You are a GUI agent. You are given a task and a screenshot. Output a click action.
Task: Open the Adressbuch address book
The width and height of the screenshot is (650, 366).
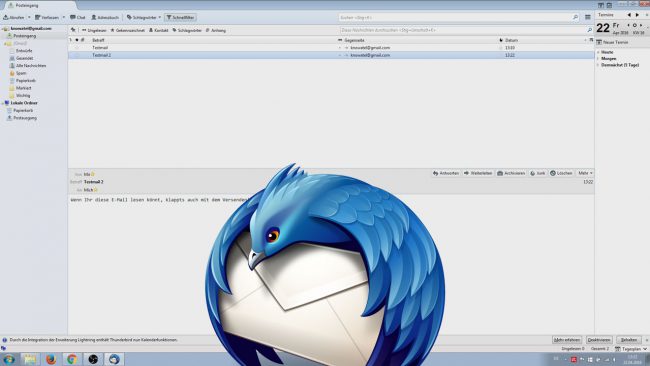pos(105,17)
